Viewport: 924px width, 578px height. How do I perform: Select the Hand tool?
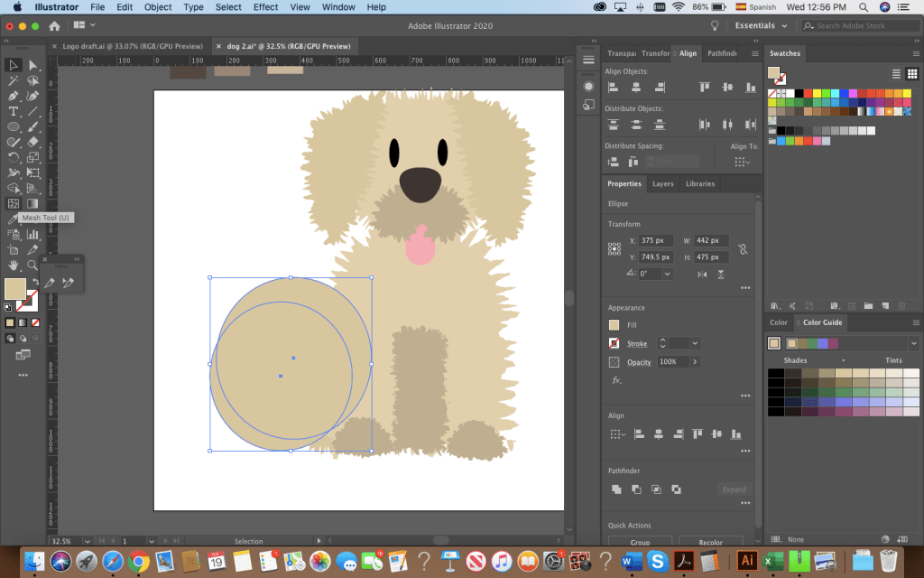coord(14,265)
